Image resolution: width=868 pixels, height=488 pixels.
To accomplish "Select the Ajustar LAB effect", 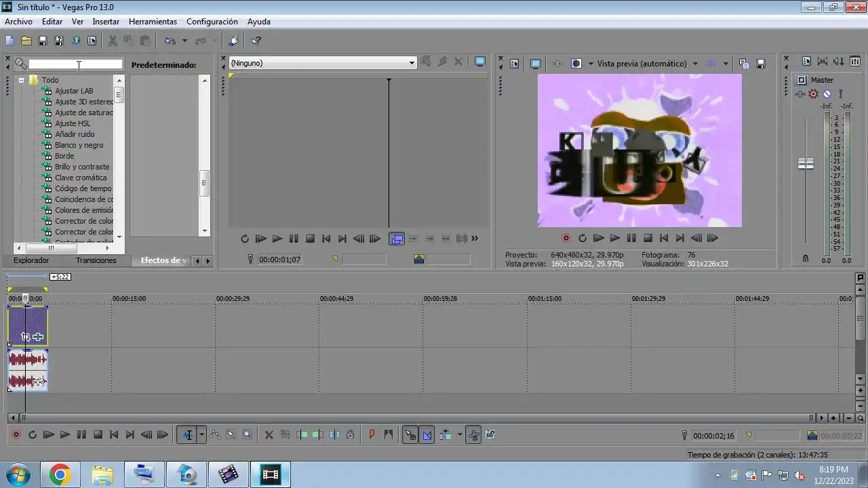I will pos(74,91).
